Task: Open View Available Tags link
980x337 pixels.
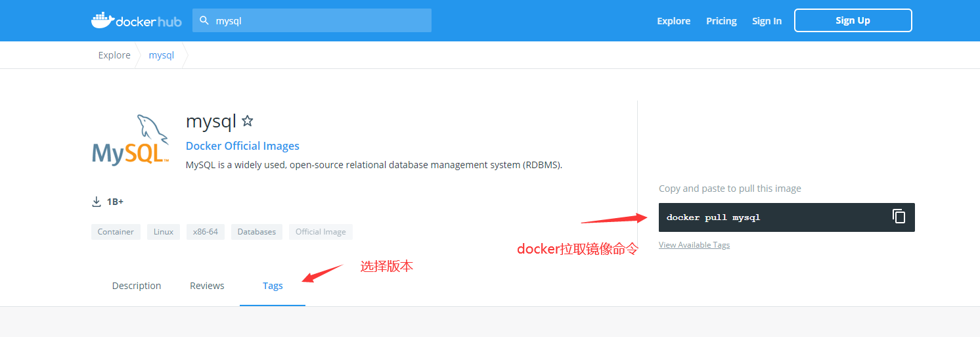Action: (x=694, y=245)
